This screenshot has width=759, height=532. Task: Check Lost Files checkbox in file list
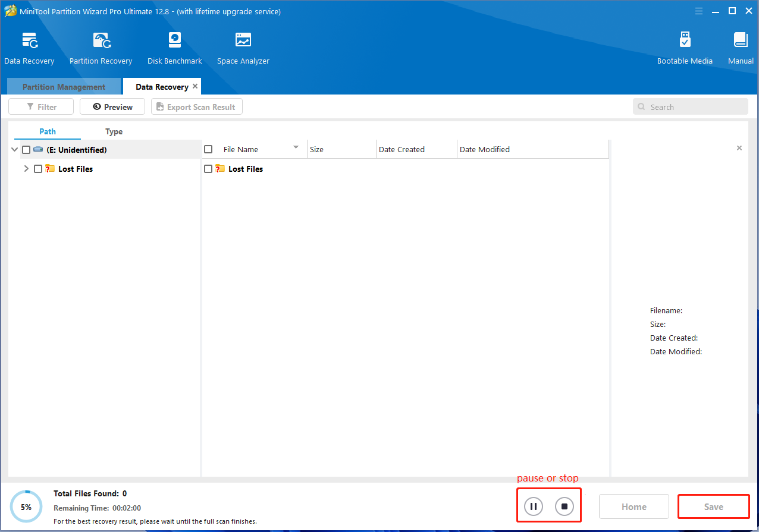point(208,169)
